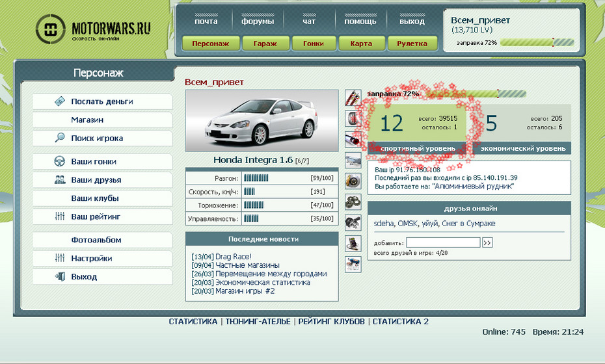Click the Honda Integra car image
Screen dimensions: 605x364
click(x=262, y=121)
